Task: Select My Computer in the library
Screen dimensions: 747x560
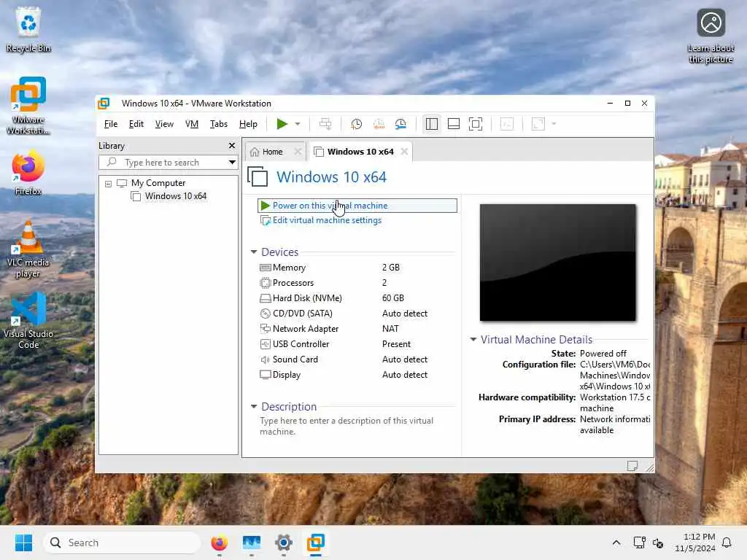Action: click(x=158, y=183)
